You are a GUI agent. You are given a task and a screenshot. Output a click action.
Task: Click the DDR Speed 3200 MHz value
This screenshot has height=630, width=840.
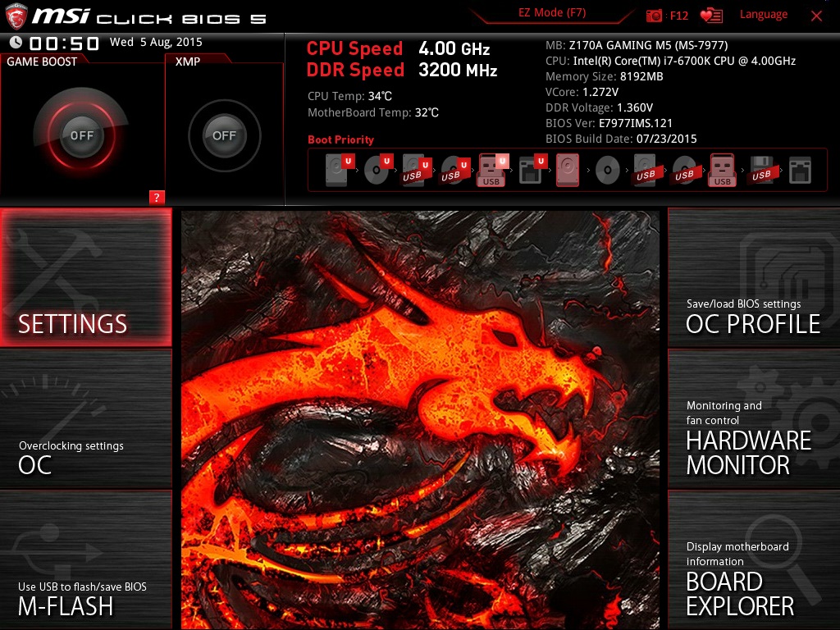(x=458, y=71)
